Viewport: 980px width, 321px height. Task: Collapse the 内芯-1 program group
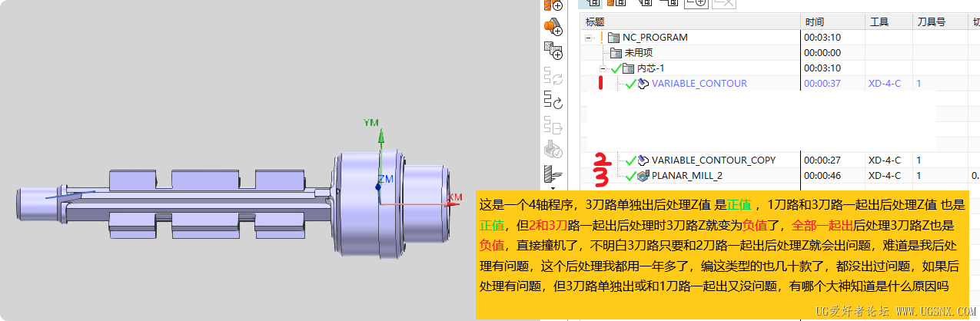603,68
